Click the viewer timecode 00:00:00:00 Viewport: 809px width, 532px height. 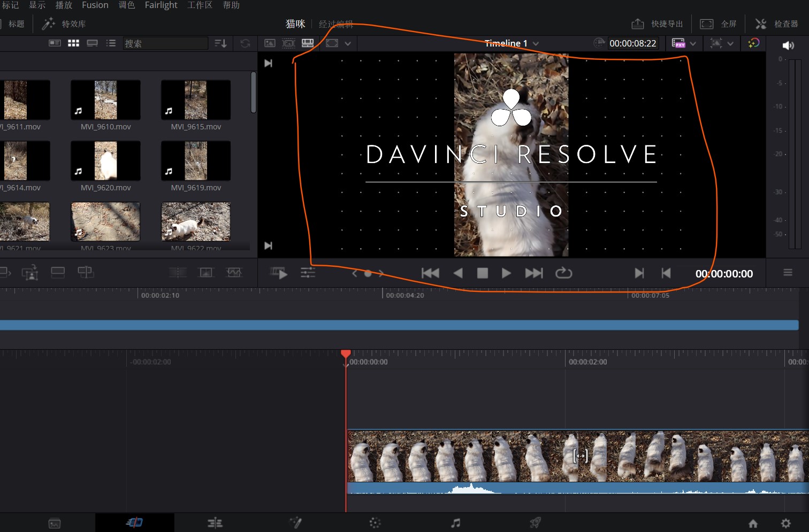click(x=724, y=274)
